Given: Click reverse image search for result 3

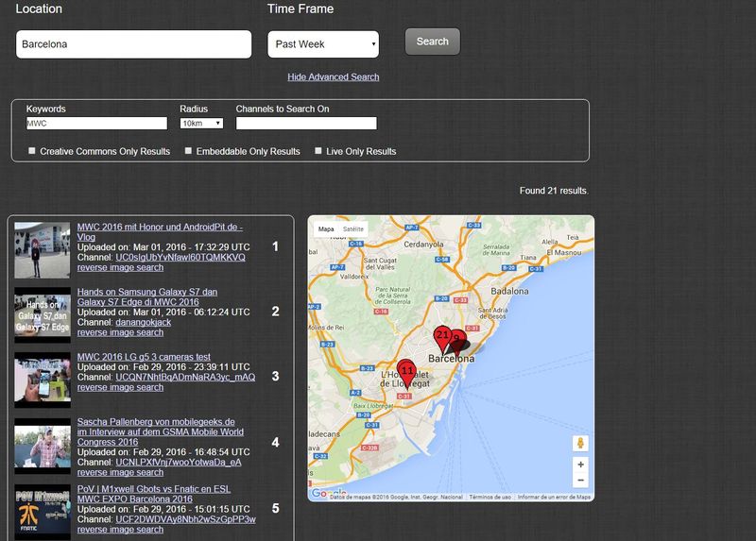Looking at the screenshot, I should [x=120, y=387].
